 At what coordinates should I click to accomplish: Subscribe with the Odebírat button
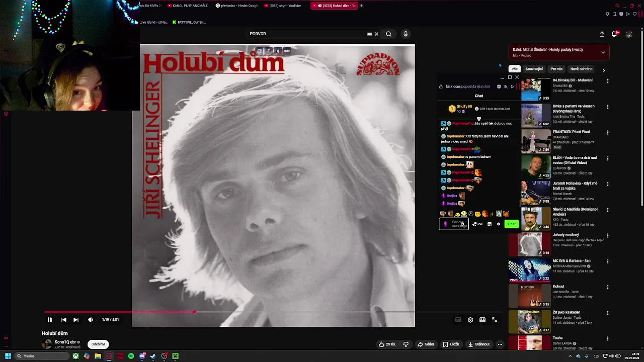click(98, 344)
